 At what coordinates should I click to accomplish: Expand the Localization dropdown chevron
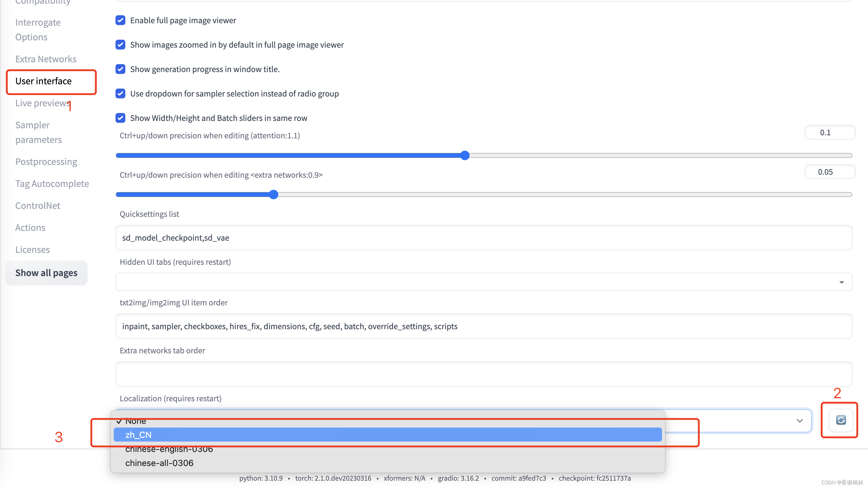click(799, 421)
